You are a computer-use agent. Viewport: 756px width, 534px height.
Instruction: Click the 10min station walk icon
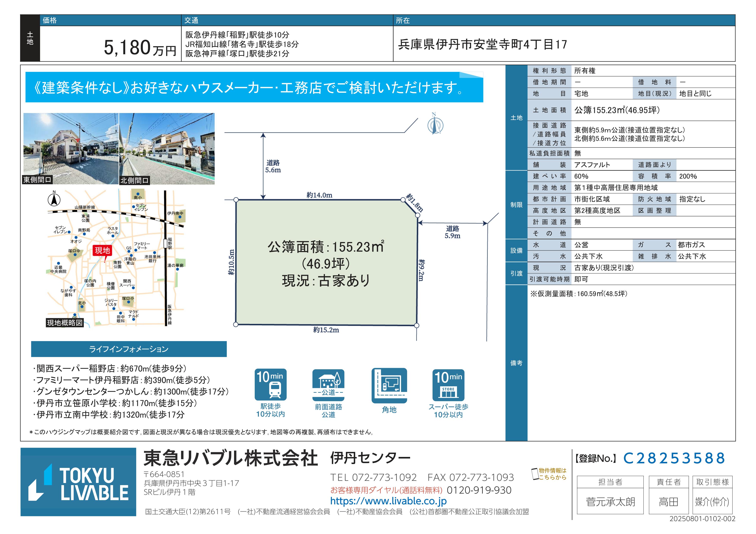point(270,384)
